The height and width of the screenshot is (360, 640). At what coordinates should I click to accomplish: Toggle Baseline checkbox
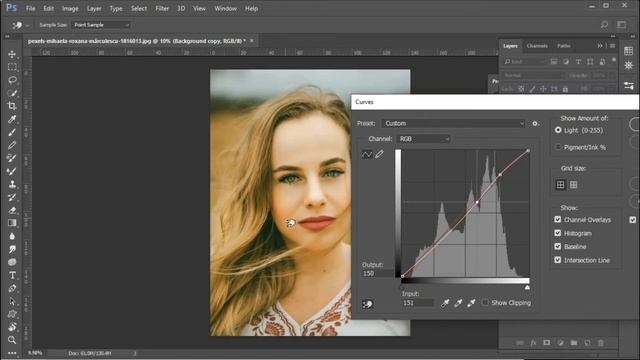(558, 247)
